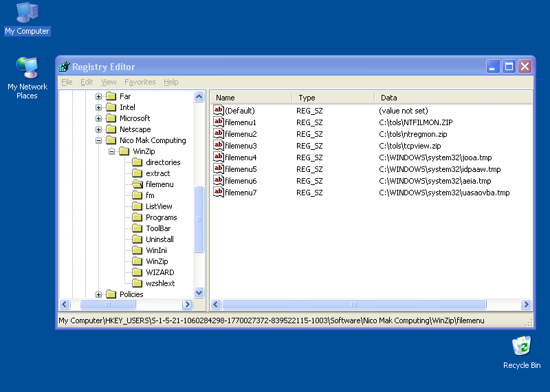Click the Registry Editor title bar icon

[64, 66]
